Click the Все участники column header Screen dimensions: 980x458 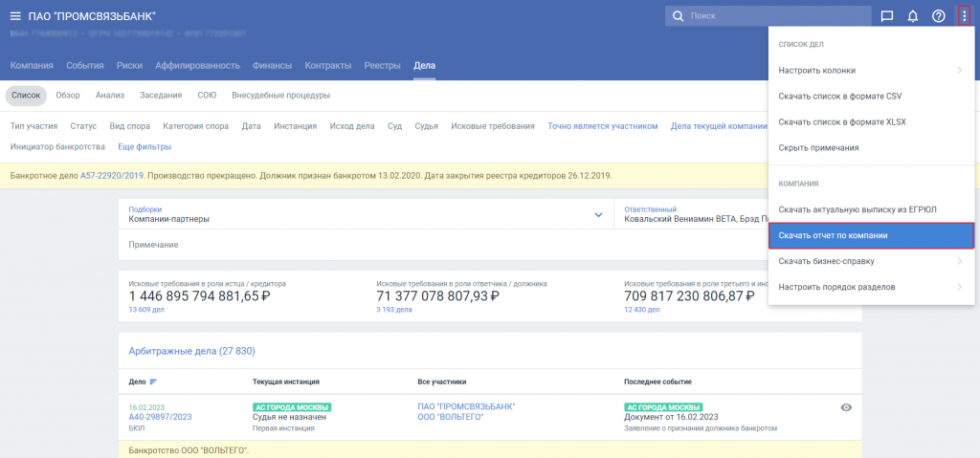coord(442,382)
